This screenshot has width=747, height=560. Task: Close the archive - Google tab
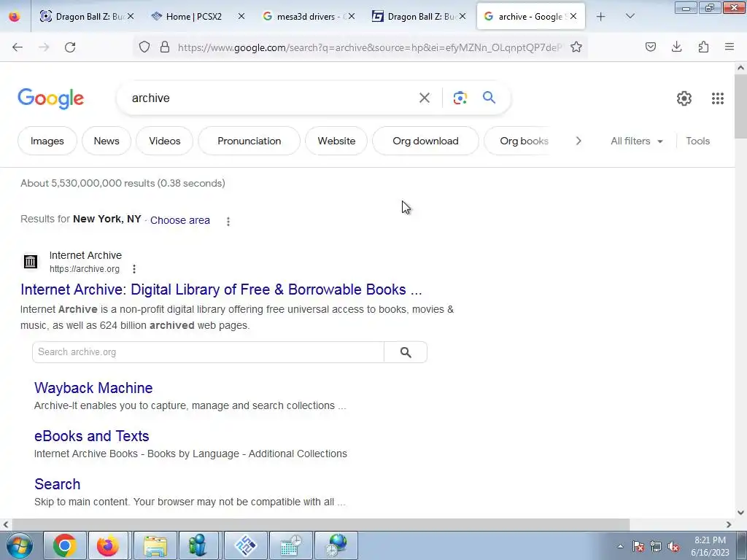point(573,16)
